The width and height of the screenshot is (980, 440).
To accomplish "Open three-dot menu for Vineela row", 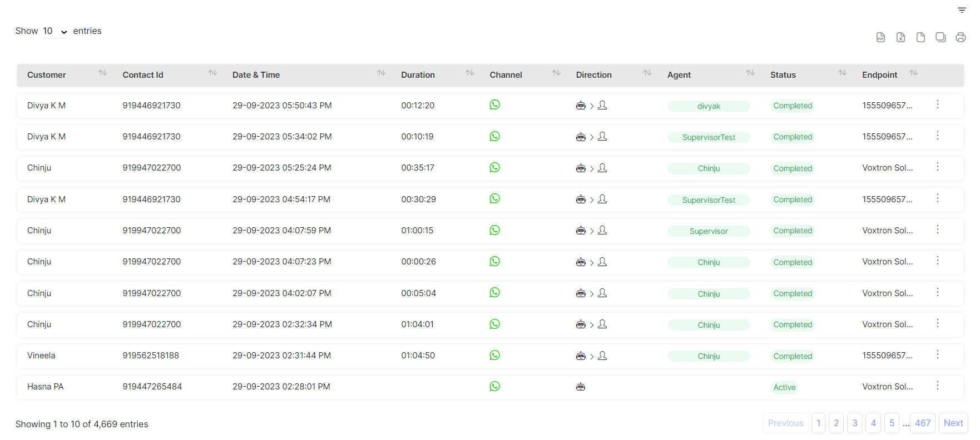I will pyautogui.click(x=937, y=354).
